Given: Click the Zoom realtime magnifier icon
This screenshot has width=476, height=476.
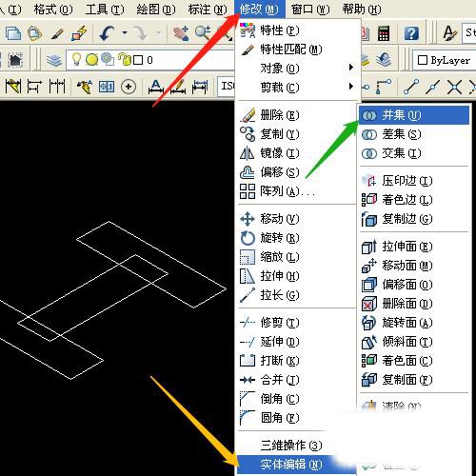Looking at the screenshot, I should pos(203,33).
